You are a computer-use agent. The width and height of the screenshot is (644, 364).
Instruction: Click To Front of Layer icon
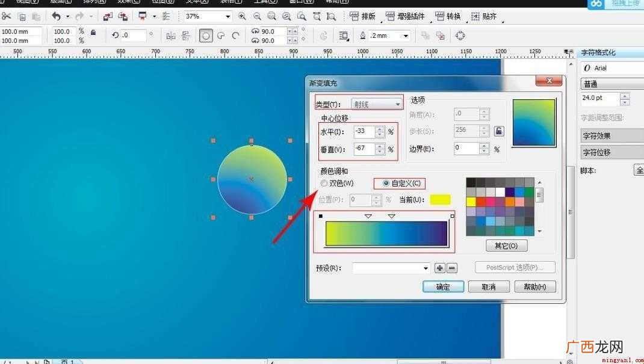pos(426,35)
